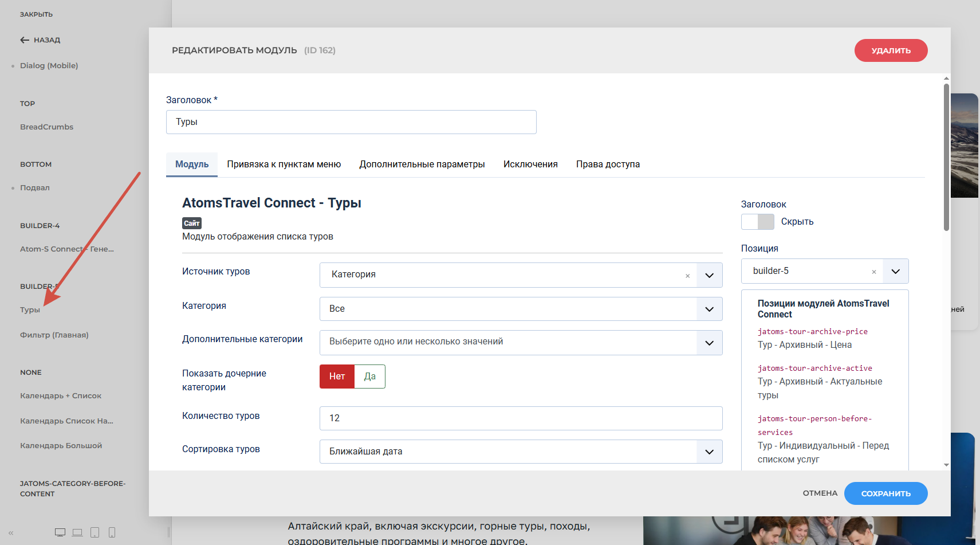Toggle the Заголовок Скрыть switch
This screenshot has height=545, width=980.
(757, 222)
